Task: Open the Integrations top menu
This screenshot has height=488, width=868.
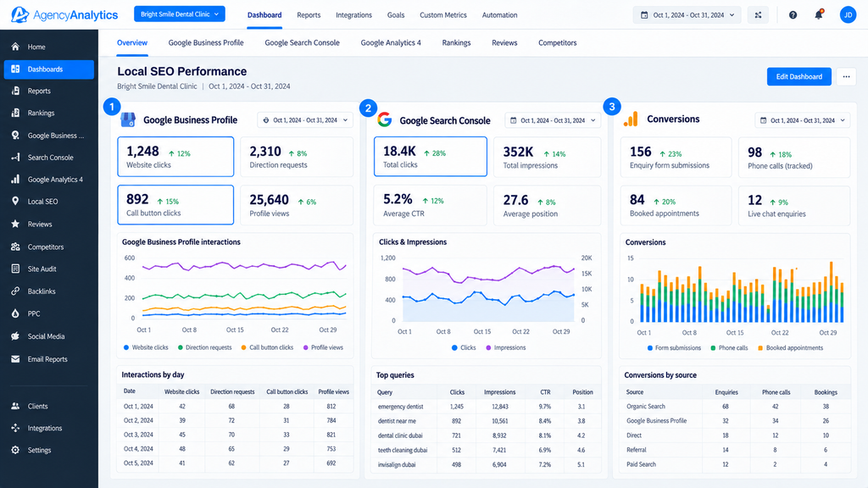Action: coord(353,15)
